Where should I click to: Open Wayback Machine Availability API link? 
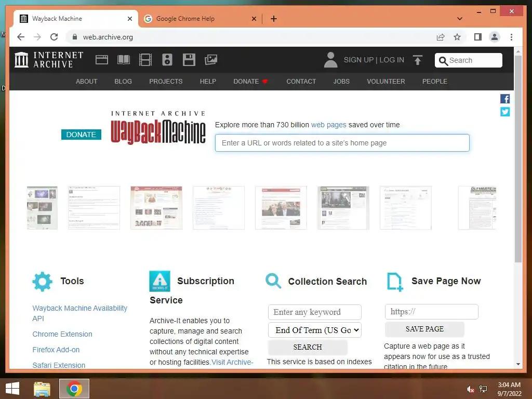(x=79, y=313)
